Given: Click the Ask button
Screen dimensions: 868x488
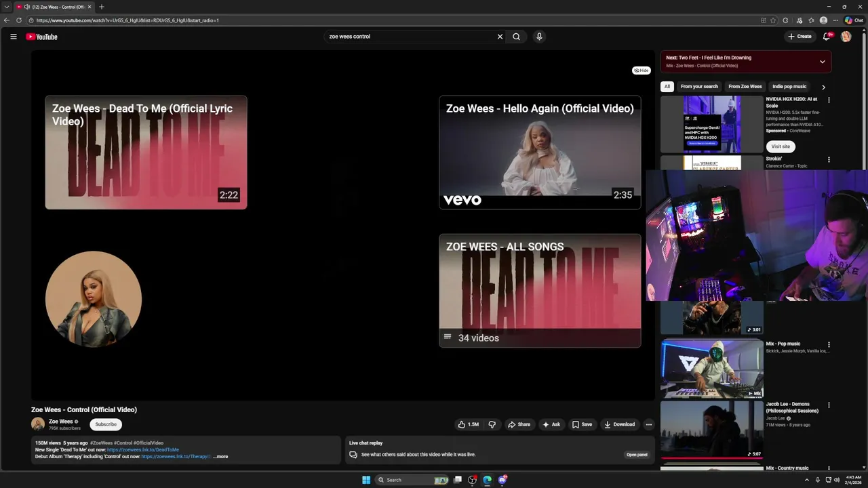Looking at the screenshot, I should coord(551,424).
